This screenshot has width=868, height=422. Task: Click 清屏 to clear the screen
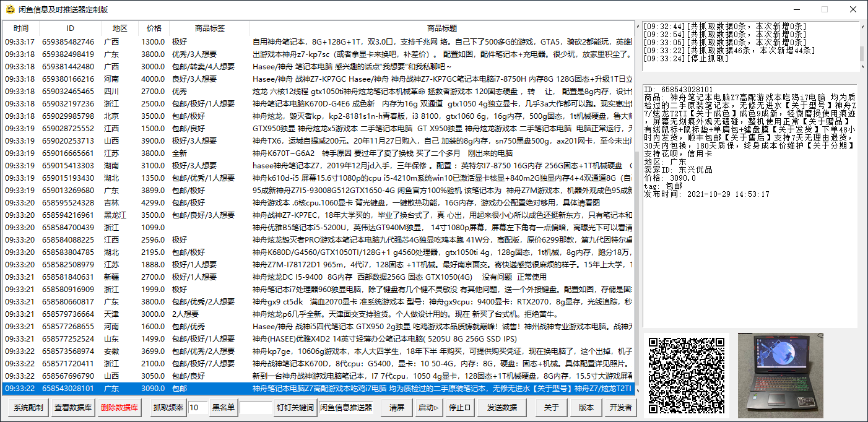click(x=397, y=408)
